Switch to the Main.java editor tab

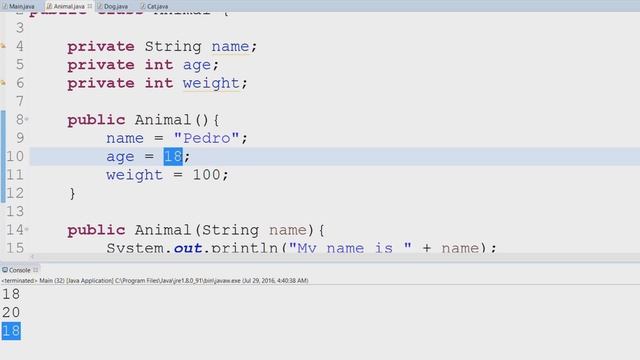pyautogui.click(x=19, y=6)
